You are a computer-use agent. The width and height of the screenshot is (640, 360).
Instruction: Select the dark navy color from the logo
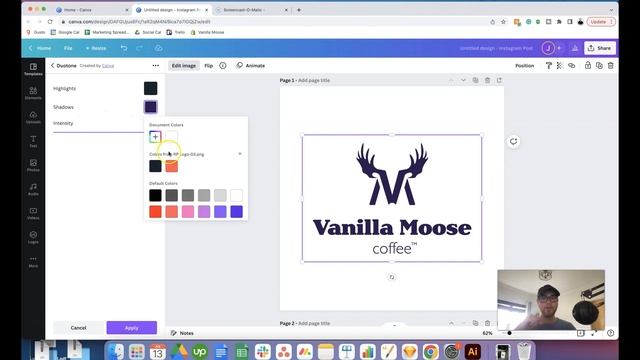[x=155, y=166]
